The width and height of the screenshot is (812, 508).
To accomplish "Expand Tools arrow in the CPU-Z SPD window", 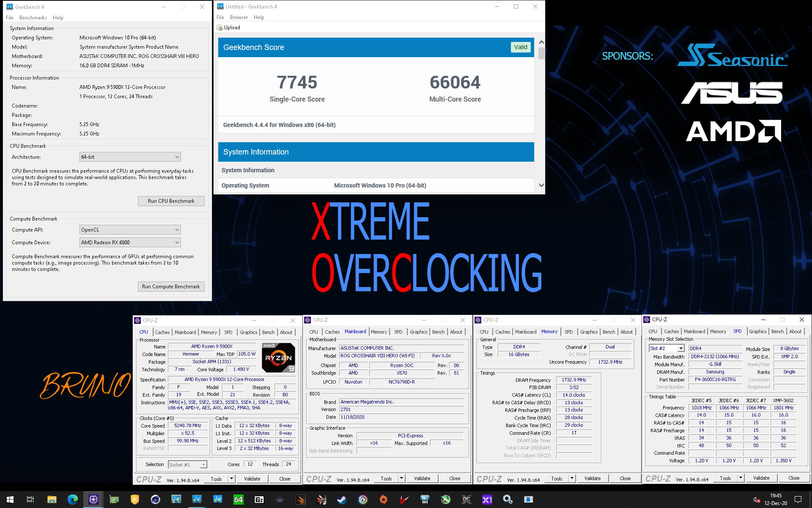I will click(x=741, y=478).
